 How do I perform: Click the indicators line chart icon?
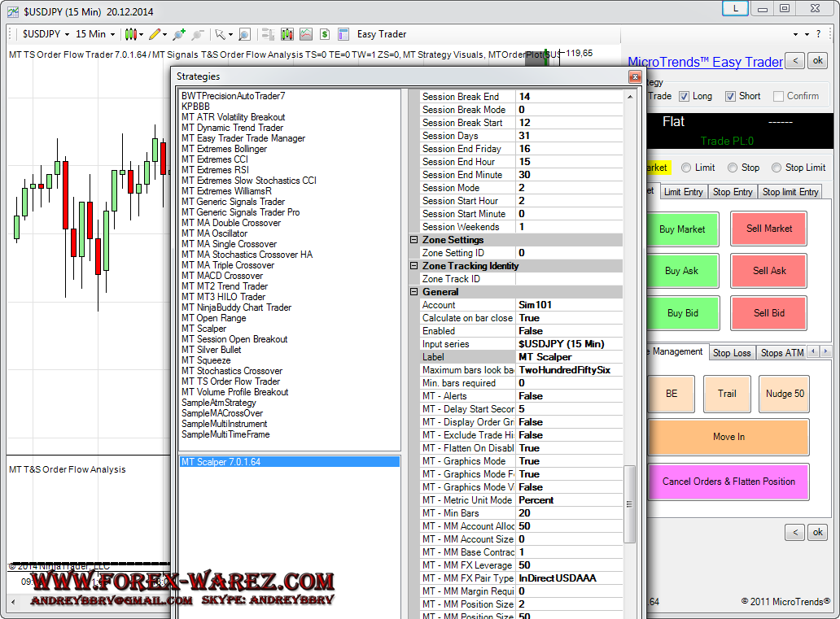tap(306, 34)
